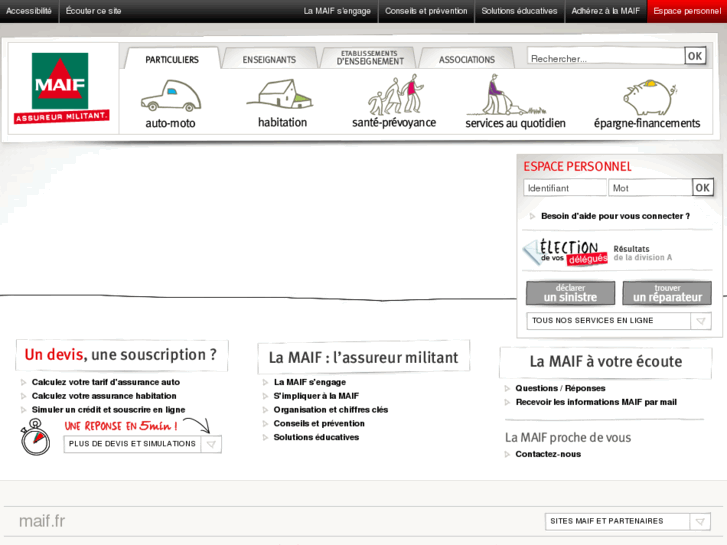Open Questions / Réponses
This screenshot has height=545, width=727.
[561, 388]
